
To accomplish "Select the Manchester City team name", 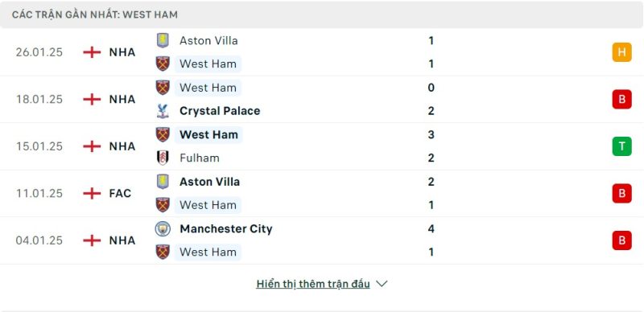I will pyautogui.click(x=226, y=228).
